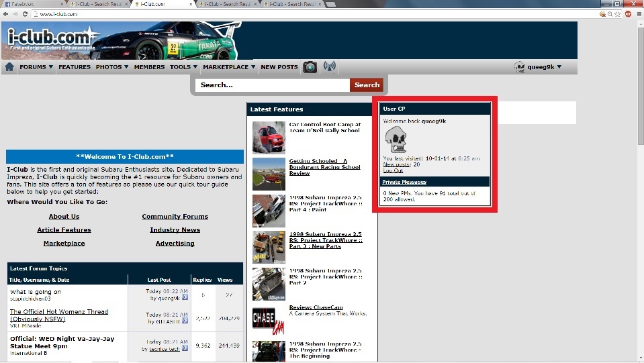Open the NEW POSTS menu item

coord(279,67)
